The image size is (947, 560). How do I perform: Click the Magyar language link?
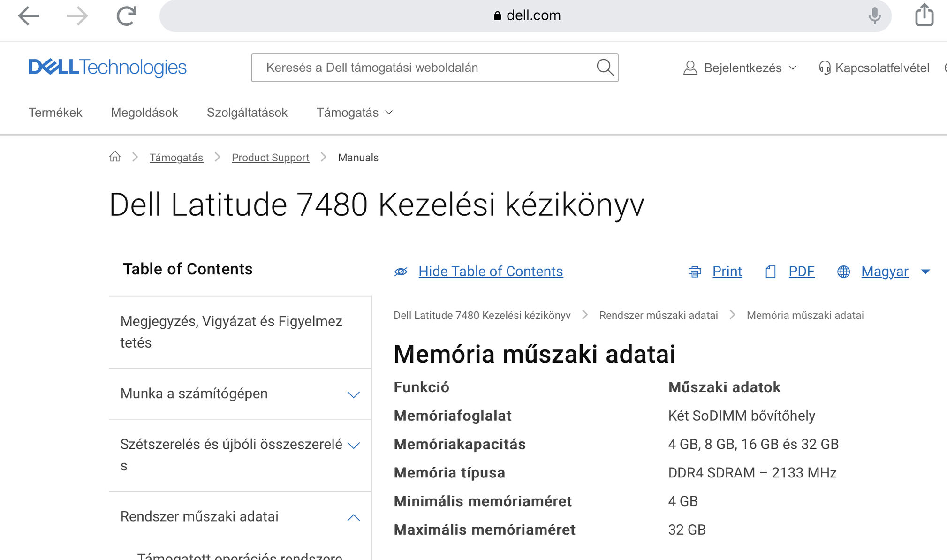(885, 272)
